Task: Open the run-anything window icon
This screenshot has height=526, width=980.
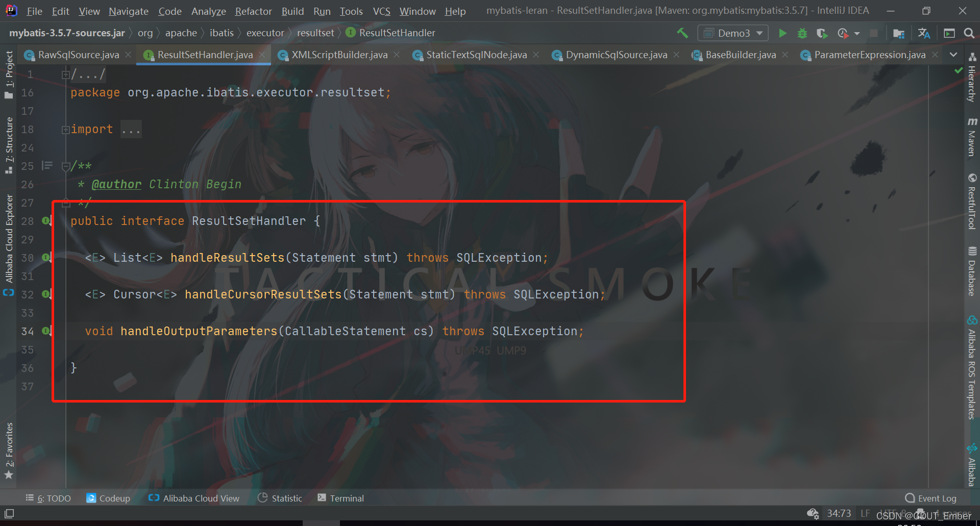Action: pyautogui.click(x=949, y=33)
